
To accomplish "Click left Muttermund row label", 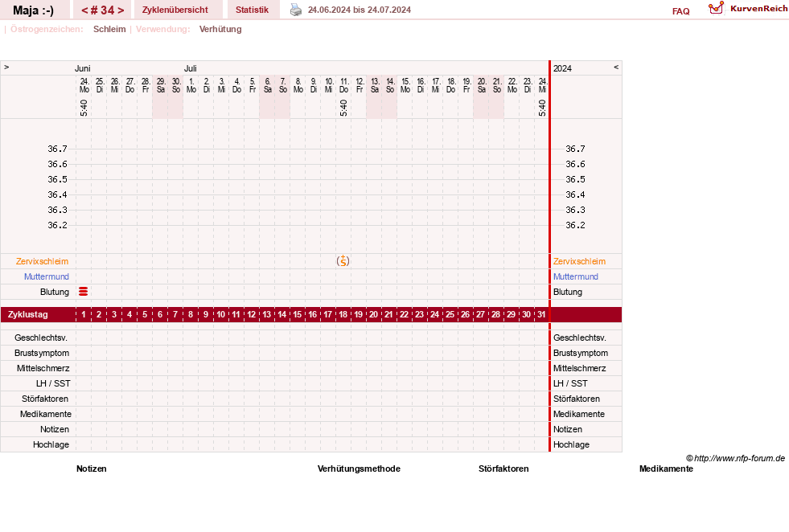I will [47, 276].
